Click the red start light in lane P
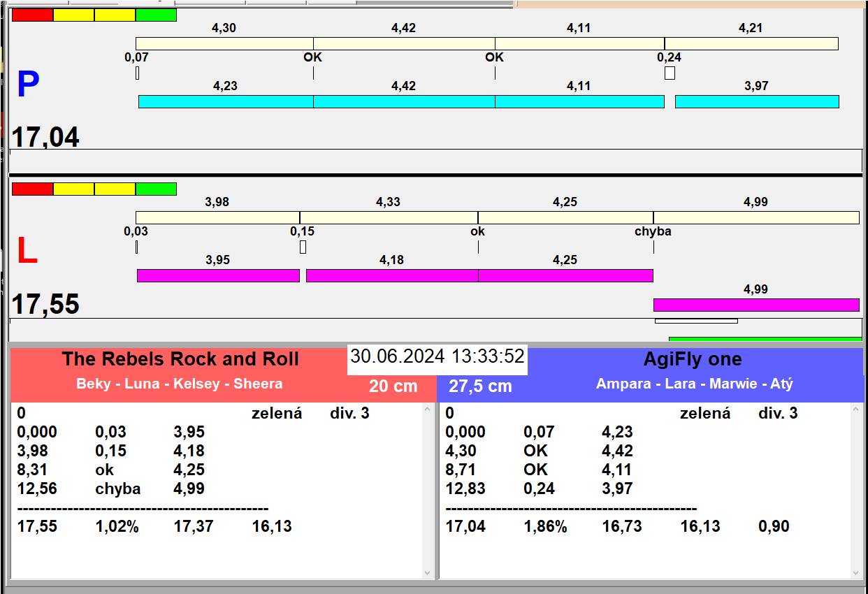868x594 pixels. click(32, 15)
